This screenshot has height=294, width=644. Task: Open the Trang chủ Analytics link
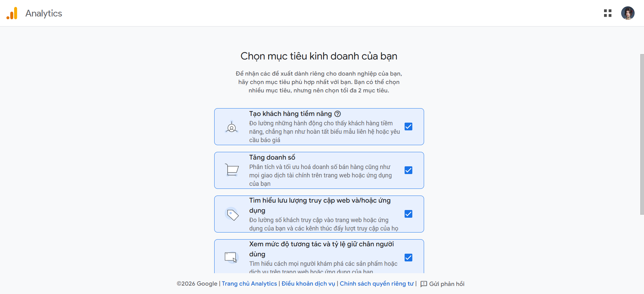[249, 284]
